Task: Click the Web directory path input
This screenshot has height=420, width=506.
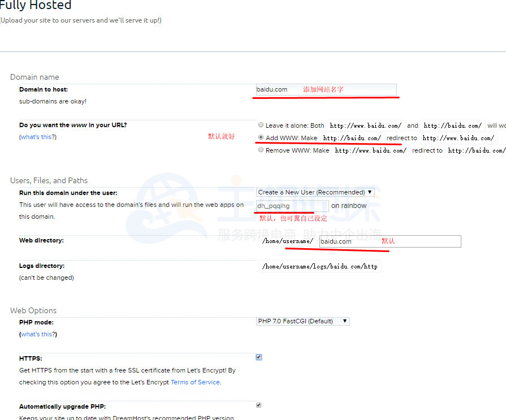Action: (x=390, y=241)
